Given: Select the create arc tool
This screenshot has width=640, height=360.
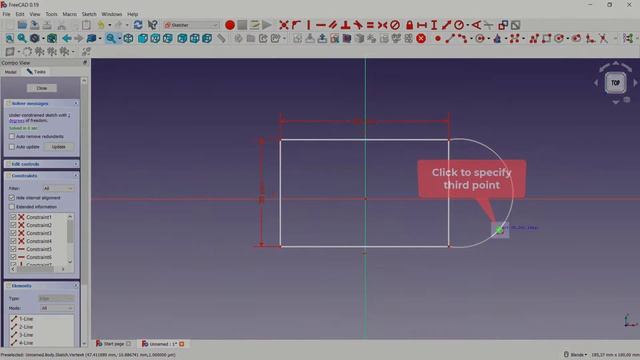Looking at the screenshot, I should click(x=462, y=39).
